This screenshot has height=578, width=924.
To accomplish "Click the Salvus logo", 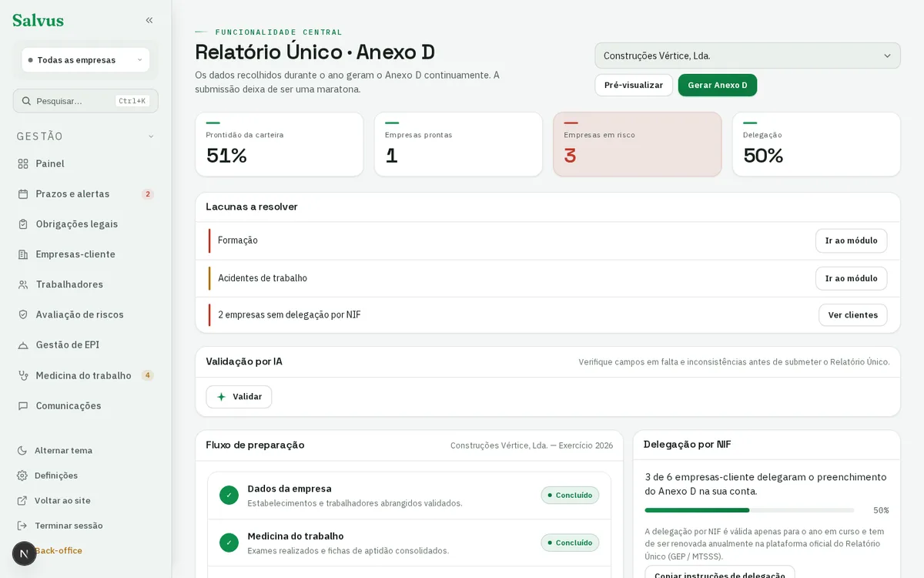I will (38, 21).
